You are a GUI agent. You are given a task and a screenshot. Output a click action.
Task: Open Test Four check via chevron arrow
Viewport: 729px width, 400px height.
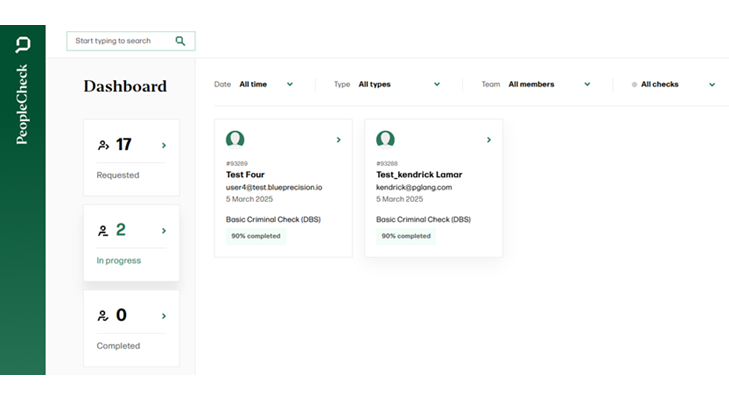click(x=338, y=140)
